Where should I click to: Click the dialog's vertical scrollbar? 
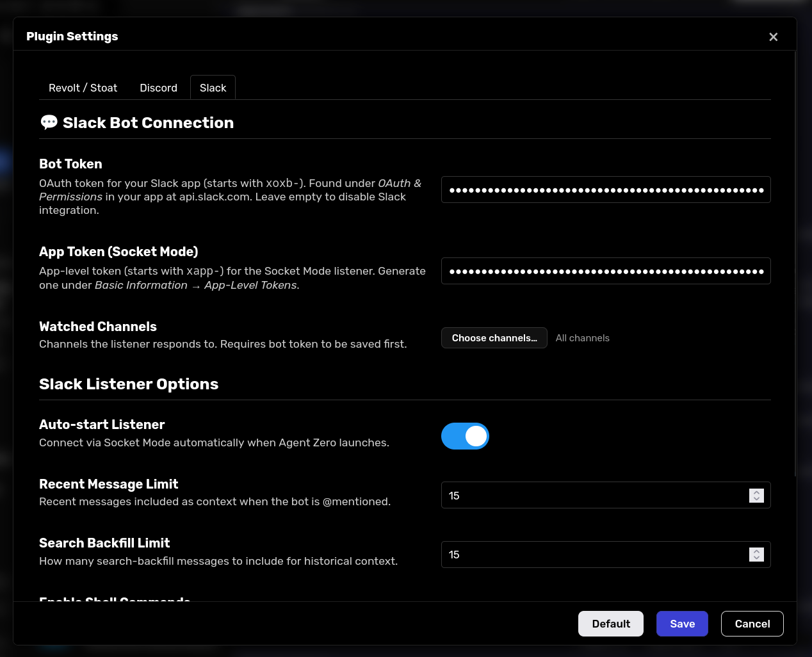pos(795,264)
